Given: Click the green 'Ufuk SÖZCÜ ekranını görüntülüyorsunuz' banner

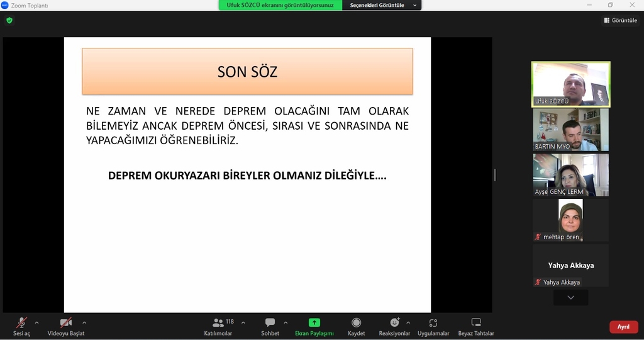Looking at the screenshot, I should tap(280, 5).
